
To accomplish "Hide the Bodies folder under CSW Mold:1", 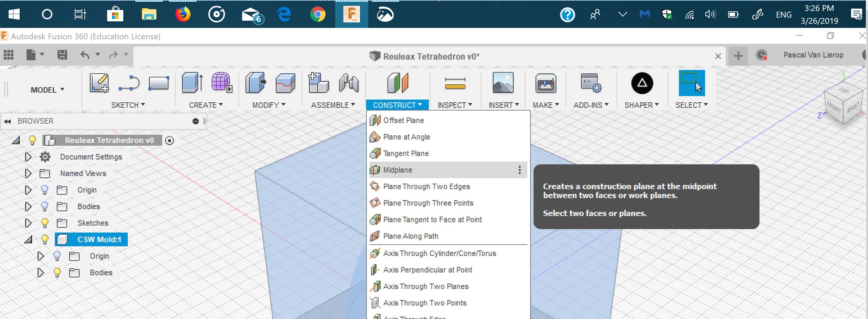I will tap(57, 272).
